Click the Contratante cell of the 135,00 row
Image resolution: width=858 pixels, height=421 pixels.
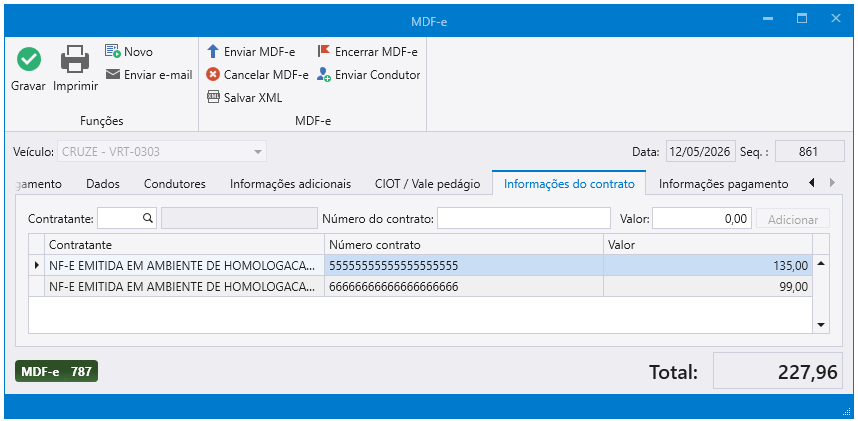[184, 266]
